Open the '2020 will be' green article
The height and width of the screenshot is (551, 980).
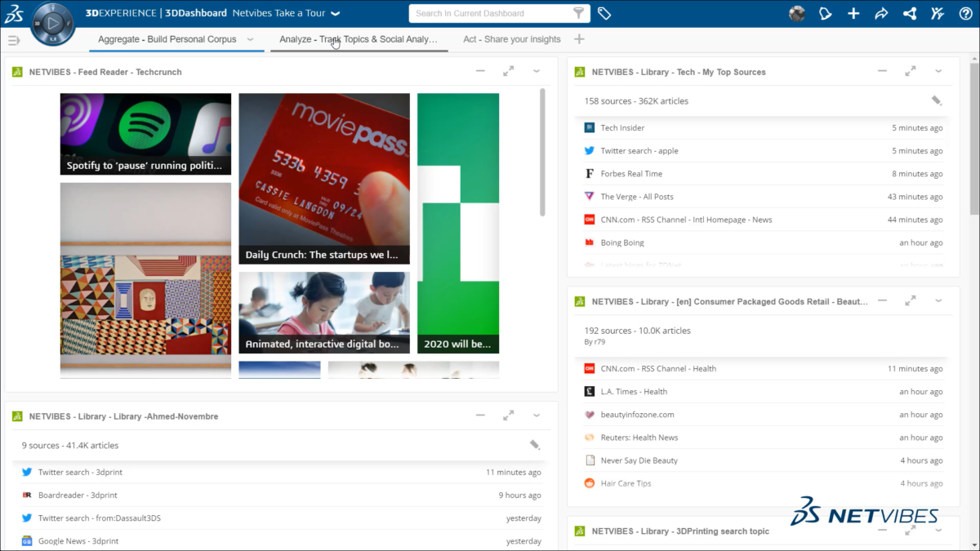[458, 223]
